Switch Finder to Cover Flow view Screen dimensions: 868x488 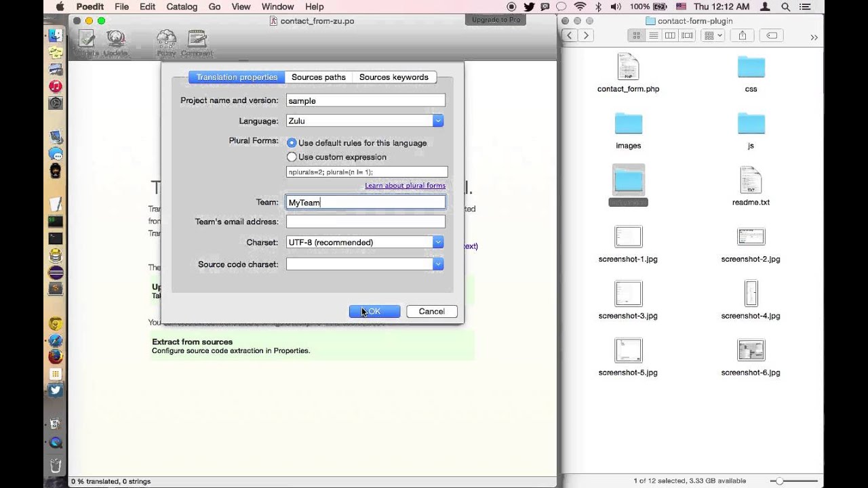click(x=687, y=35)
